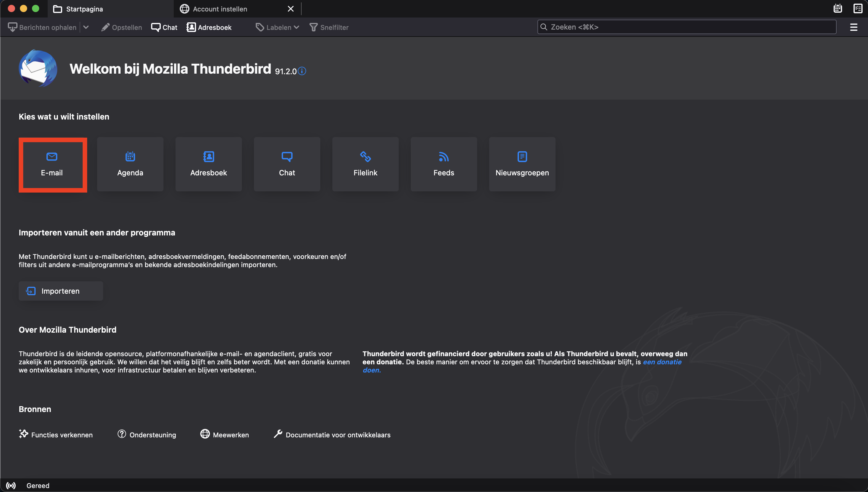The image size is (868, 492).
Task: Select the Adresboek setup card
Action: point(209,164)
